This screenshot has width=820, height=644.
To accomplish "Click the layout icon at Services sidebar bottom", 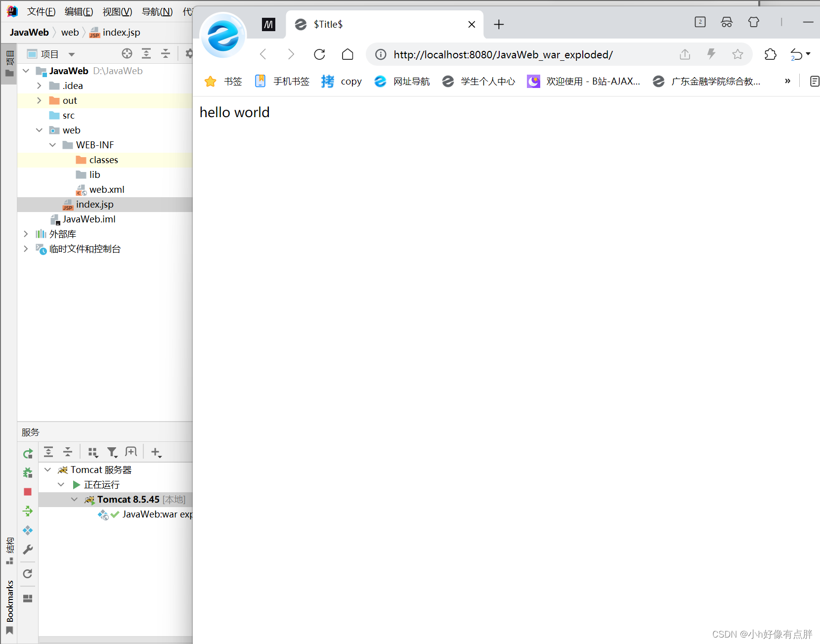I will pyautogui.click(x=28, y=598).
